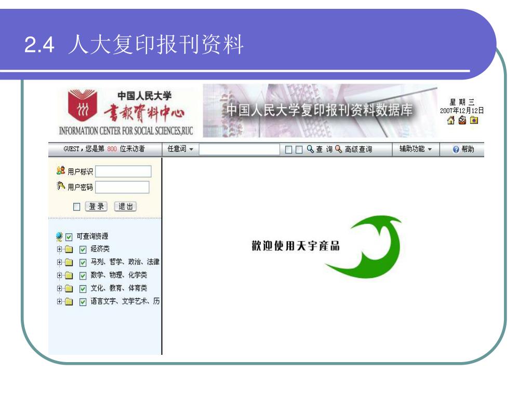
Task: Uncheck the 经济类 checkbox
Action: click(83, 250)
